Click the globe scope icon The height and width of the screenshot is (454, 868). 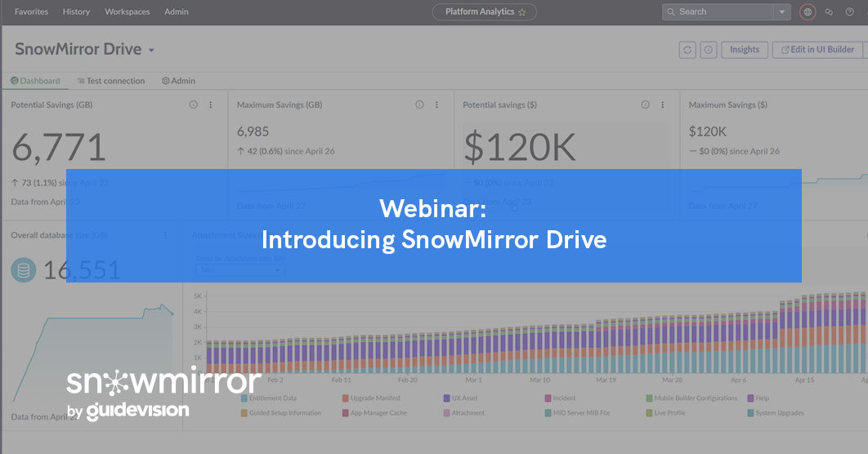(808, 11)
